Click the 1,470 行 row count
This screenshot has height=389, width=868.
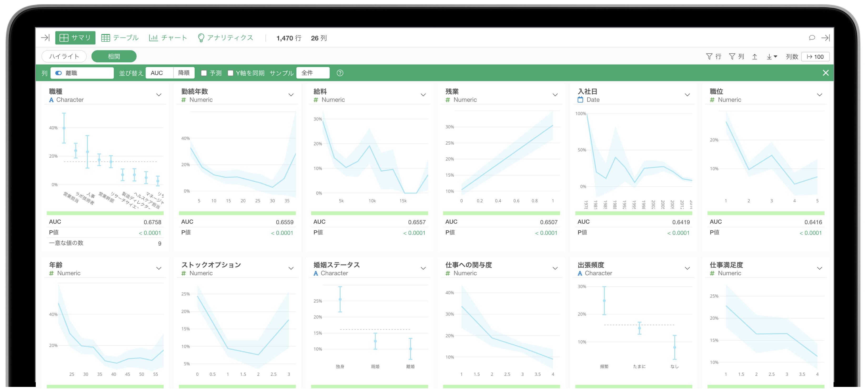(x=289, y=38)
